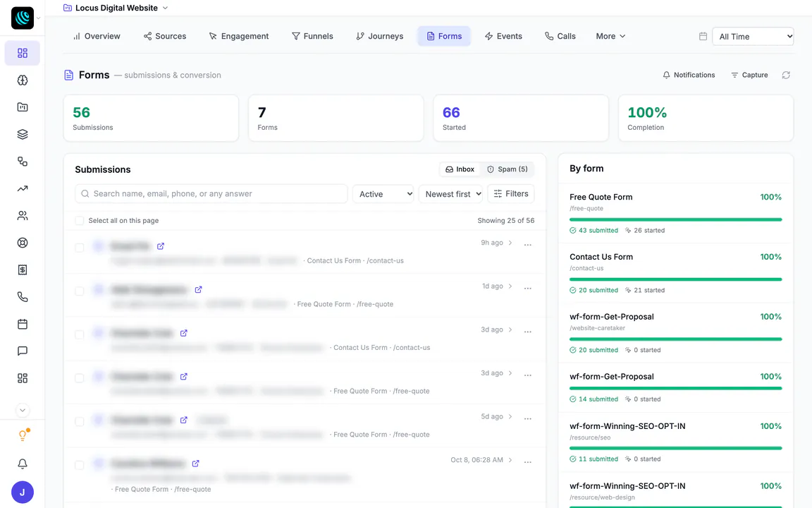Click the lightbulb tips icon

(x=23, y=435)
